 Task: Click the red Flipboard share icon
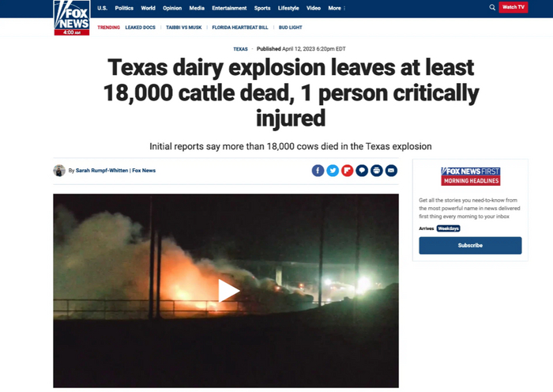coord(348,171)
